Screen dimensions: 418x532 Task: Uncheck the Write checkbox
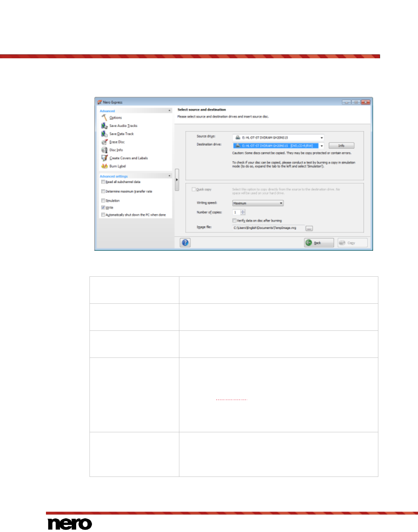coord(103,208)
